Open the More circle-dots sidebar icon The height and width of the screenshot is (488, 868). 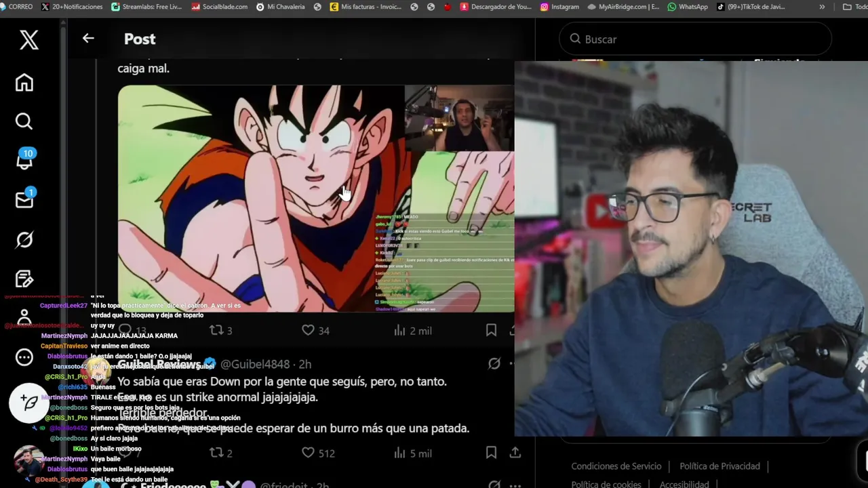pos(24,357)
